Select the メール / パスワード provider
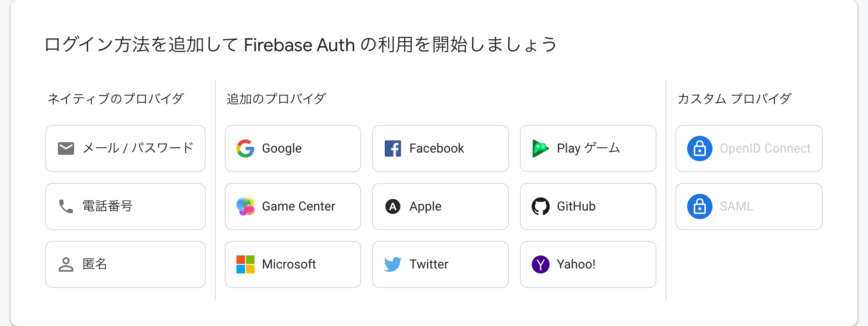The height and width of the screenshot is (326, 868). point(126,149)
